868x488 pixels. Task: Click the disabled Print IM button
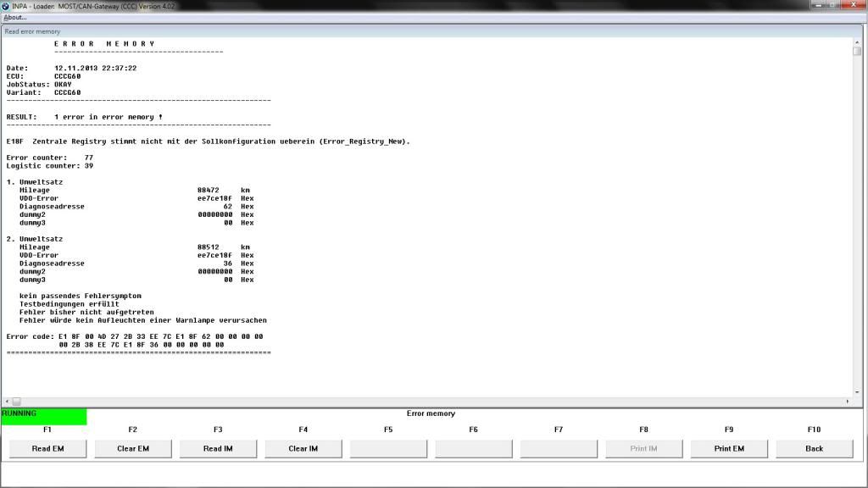tap(643, 448)
